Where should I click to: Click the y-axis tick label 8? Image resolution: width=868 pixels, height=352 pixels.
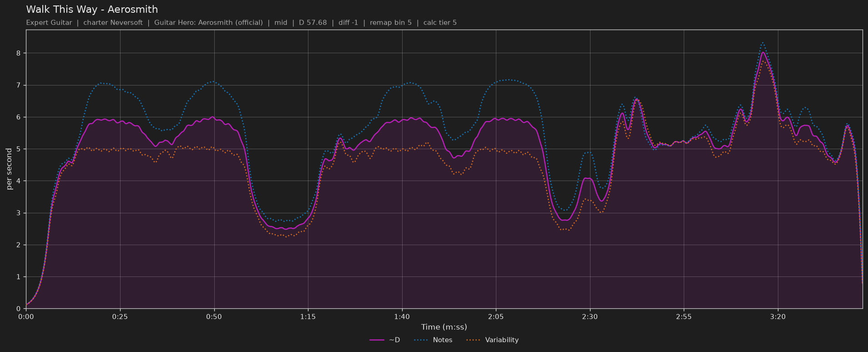(x=19, y=53)
